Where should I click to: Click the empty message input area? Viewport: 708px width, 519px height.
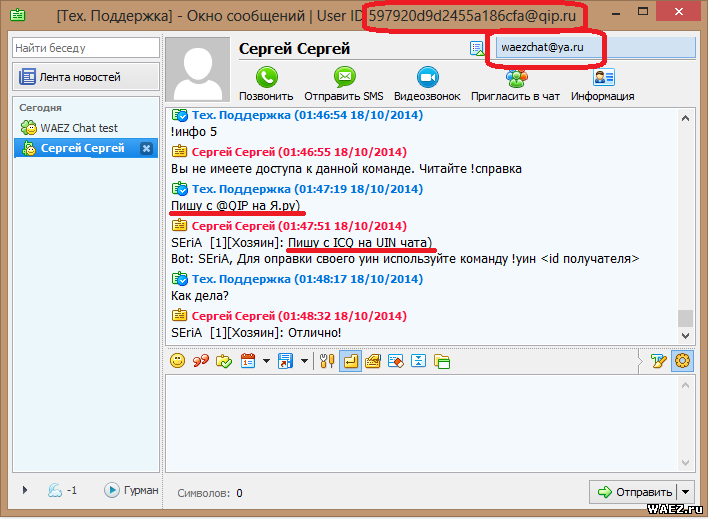click(x=421, y=423)
